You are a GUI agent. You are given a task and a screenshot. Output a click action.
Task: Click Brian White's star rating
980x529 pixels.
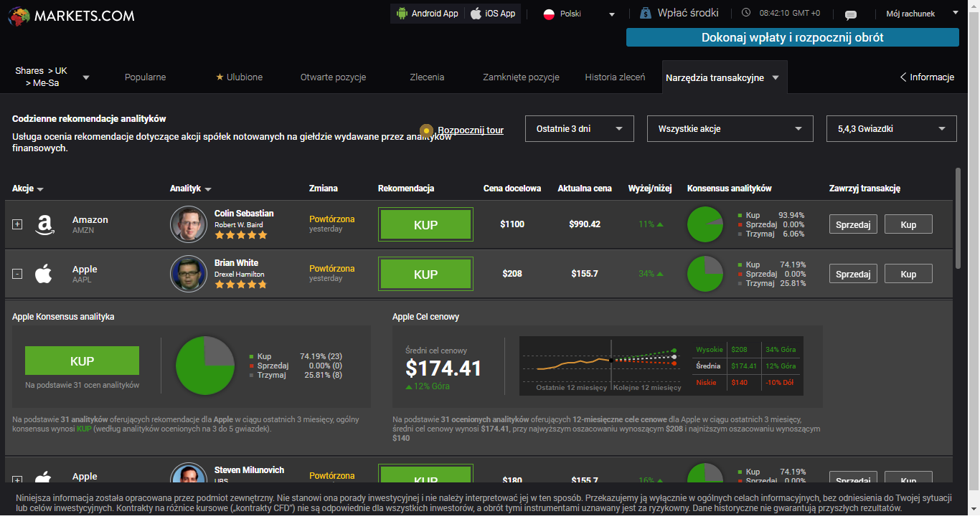coord(241,285)
